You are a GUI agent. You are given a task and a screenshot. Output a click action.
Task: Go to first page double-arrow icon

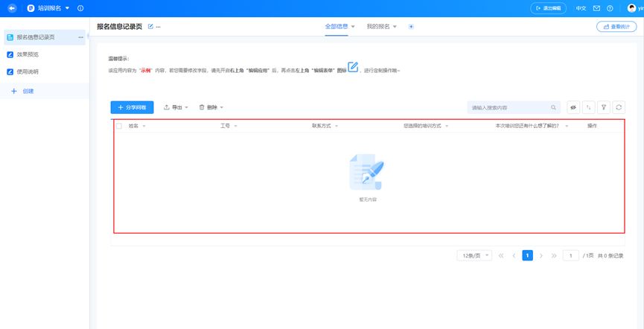pyautogui.click(x=500, y=255)
